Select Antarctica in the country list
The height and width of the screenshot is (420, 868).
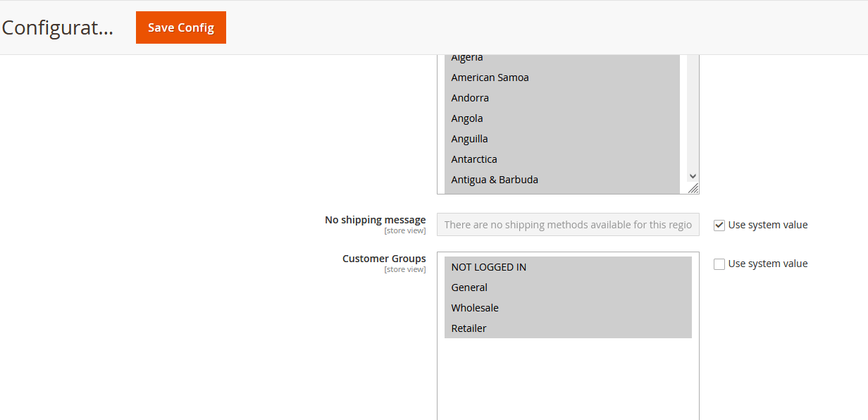pos(474,159)
